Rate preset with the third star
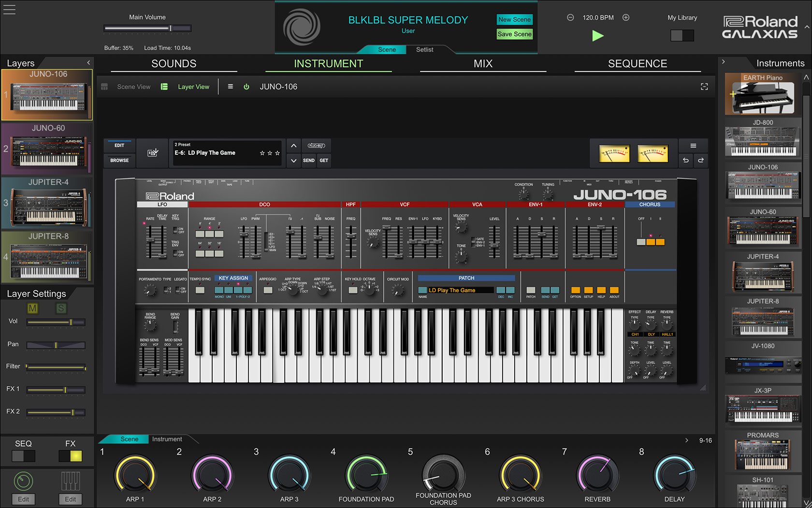 277,153
